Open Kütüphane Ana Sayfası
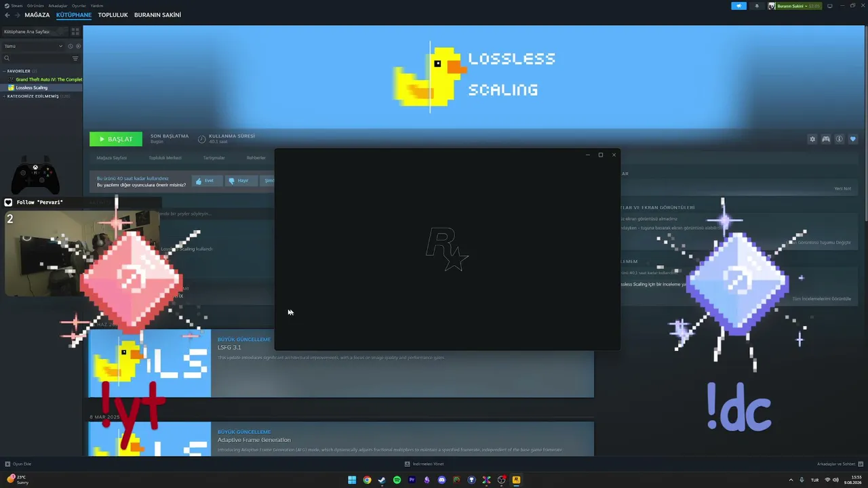Image resolution: width=868 pixels, height=488 pixels. tap(34, 32)
